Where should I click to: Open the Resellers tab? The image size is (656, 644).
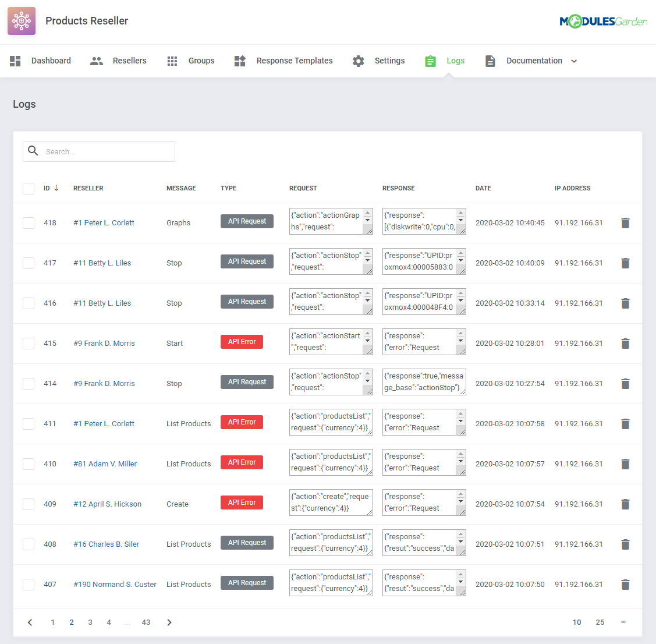pyautogui.click(x=118, y=61)
